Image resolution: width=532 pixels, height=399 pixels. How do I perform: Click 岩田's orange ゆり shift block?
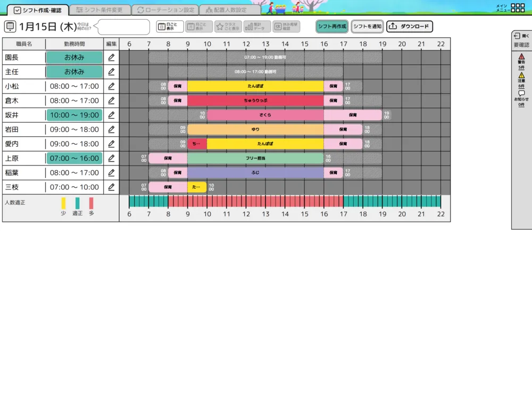[255, 129]
